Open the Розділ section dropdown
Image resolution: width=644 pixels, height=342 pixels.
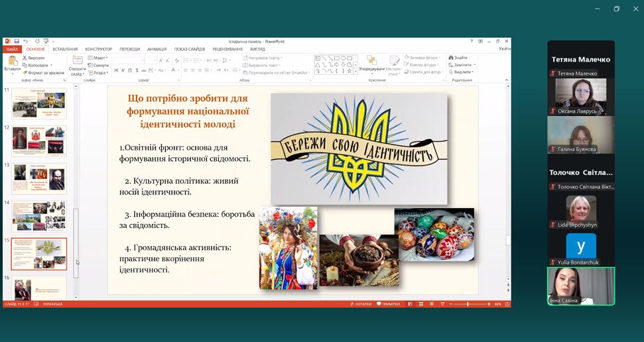point(99,73)
